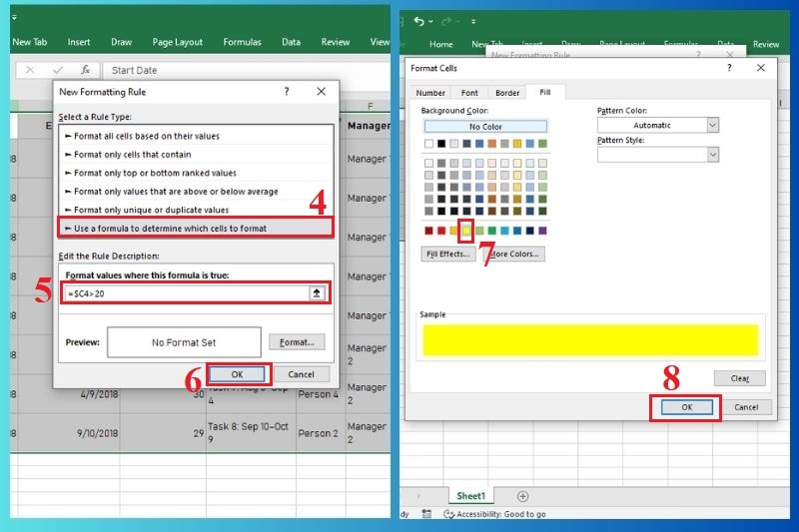This screenshot has width=799, height=532.
Task: Switch to the Font tab in Format Cells
Action: point(469,93)
